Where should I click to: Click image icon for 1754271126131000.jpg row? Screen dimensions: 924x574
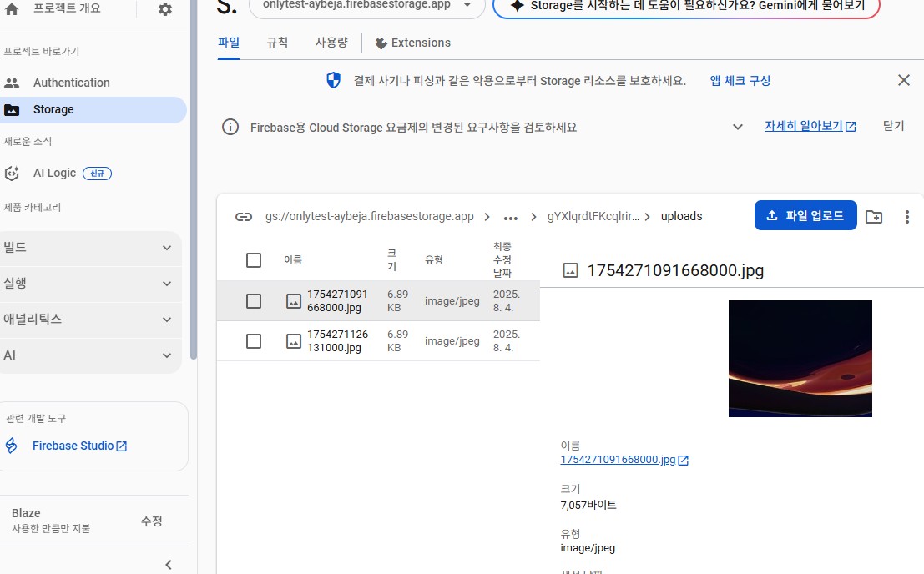[294, 341]
